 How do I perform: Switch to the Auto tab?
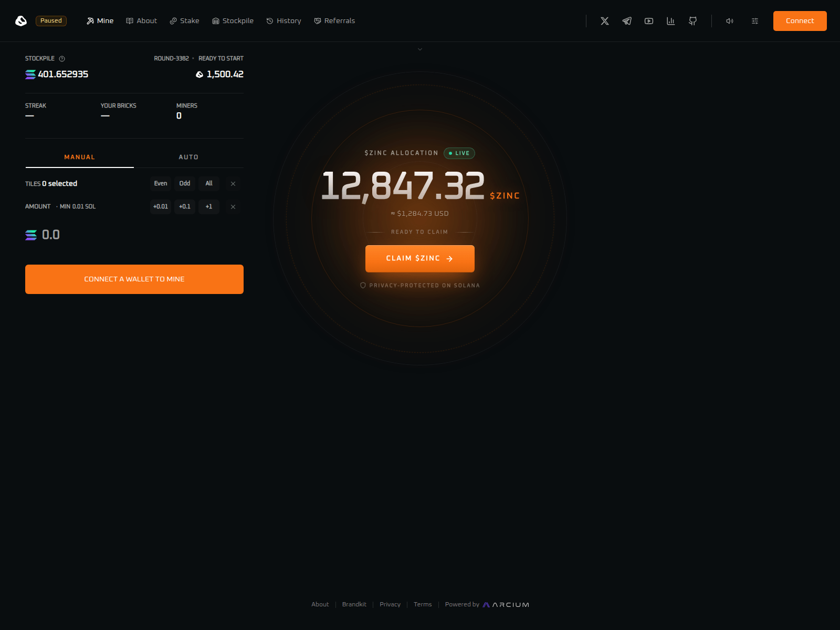pyautogui.click(x=188, y=157)
